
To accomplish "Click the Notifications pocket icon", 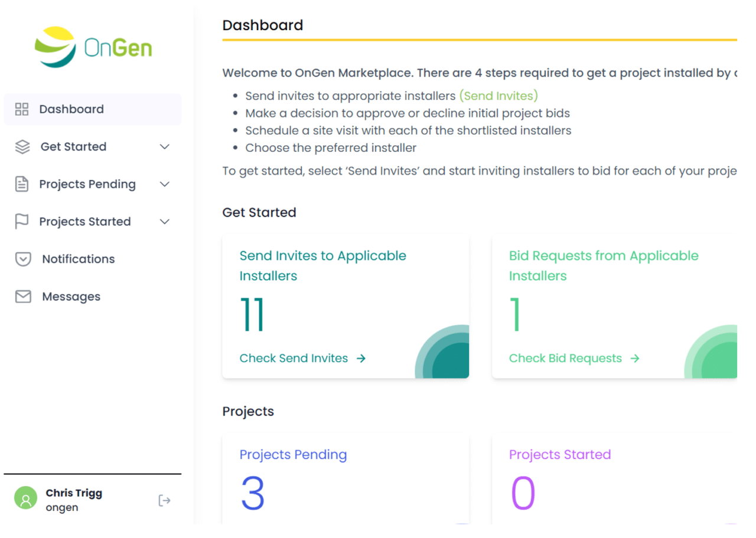I will (x=23, y=259).
